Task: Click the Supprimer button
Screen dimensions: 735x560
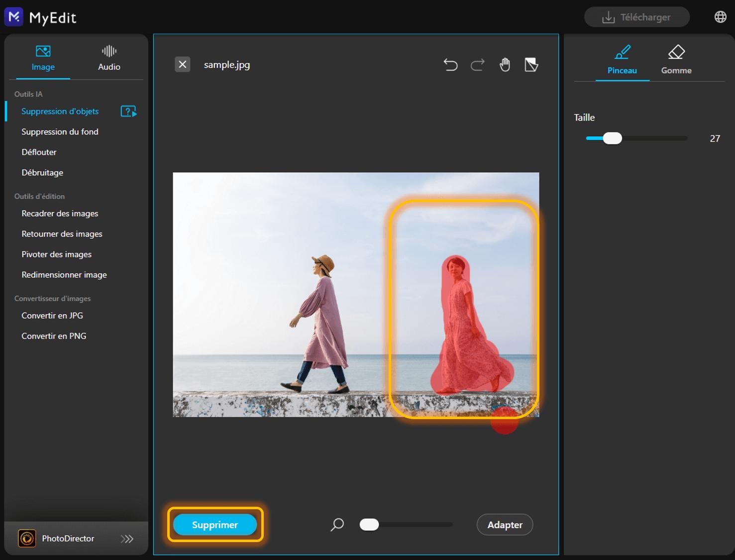Action: point(215,524)
